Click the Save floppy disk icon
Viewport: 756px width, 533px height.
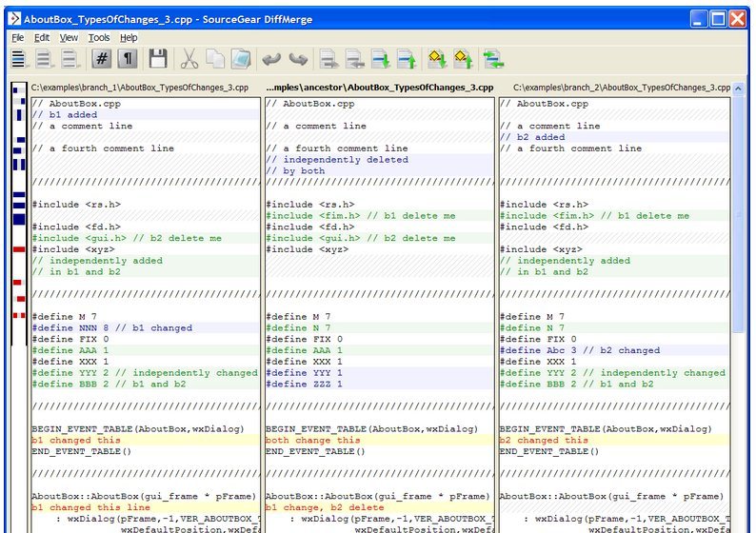157,59
